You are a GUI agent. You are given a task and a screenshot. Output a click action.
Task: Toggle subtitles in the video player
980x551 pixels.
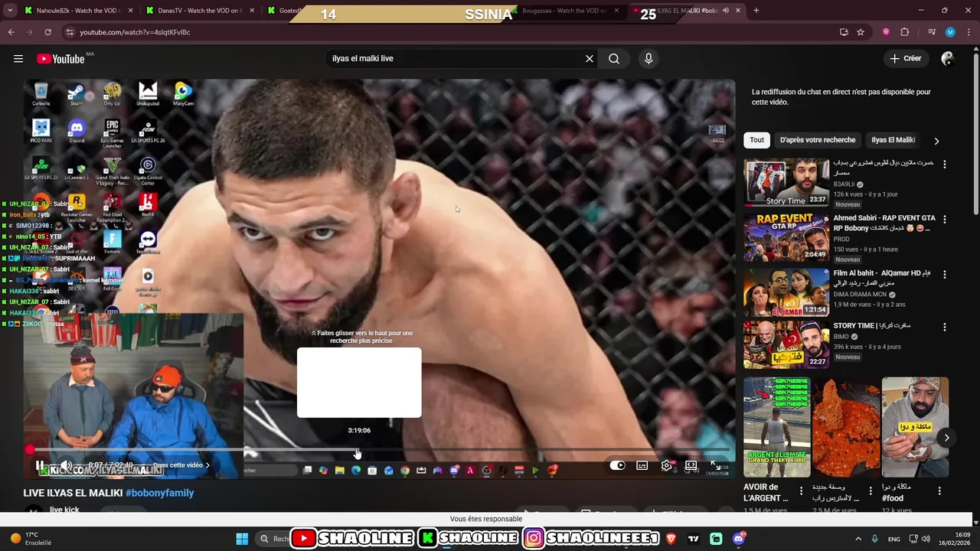642,465
